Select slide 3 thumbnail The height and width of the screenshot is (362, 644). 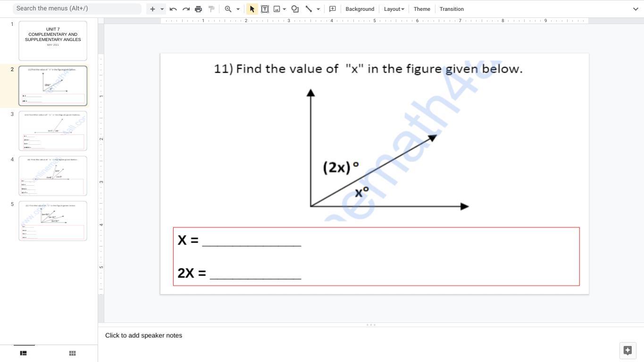[x=53, y=131]
